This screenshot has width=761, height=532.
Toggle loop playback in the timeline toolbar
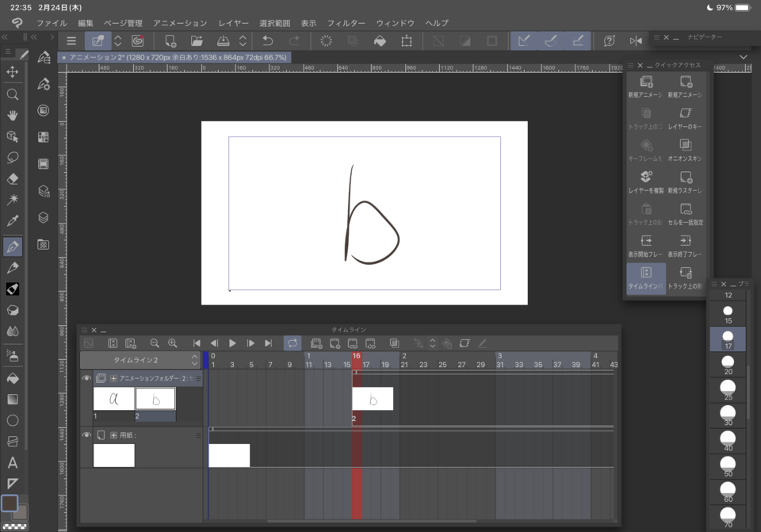pyautogui.click(x=291, y=343)
